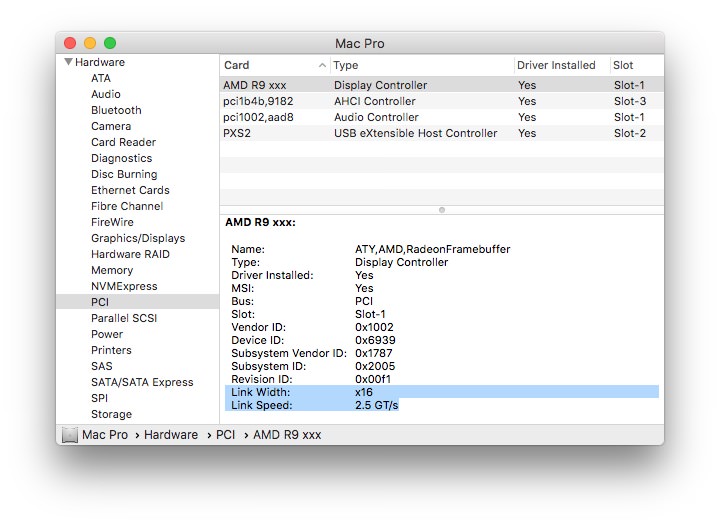Click the Device ID value 0x6939
The height and width of the screenshot is (525, 720).
375,340
